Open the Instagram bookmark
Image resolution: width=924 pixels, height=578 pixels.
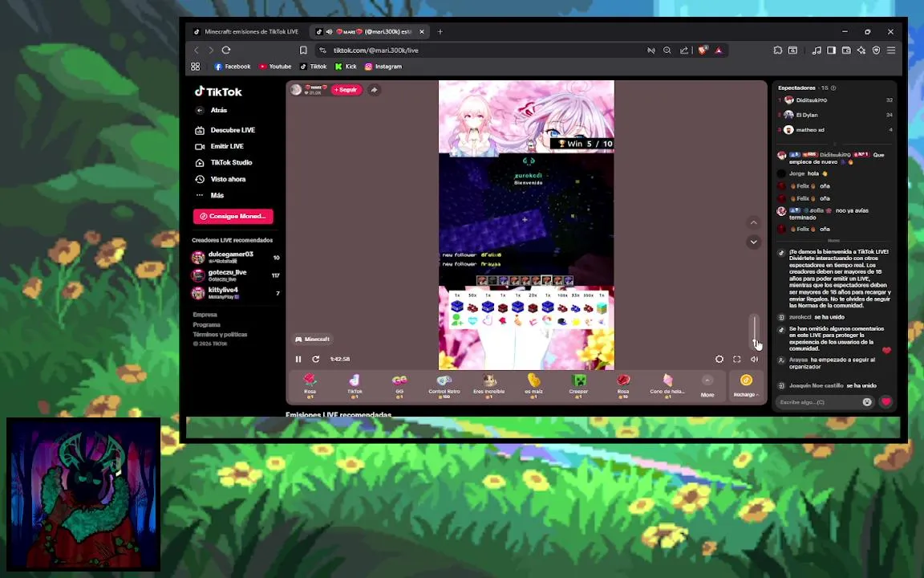point(383,67)
